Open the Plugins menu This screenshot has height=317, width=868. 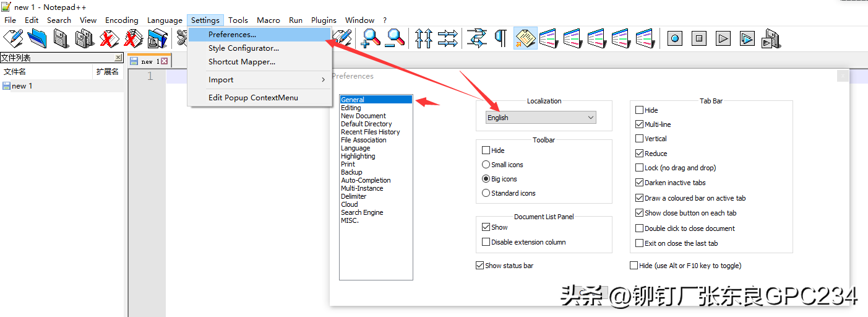[324, 20]
